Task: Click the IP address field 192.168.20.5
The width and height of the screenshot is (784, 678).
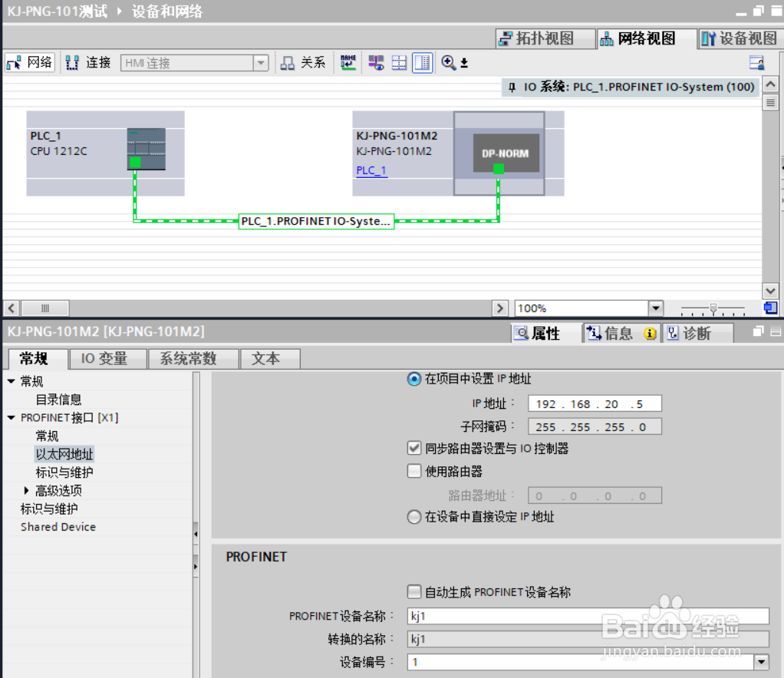Action: (x=595, y=403)
